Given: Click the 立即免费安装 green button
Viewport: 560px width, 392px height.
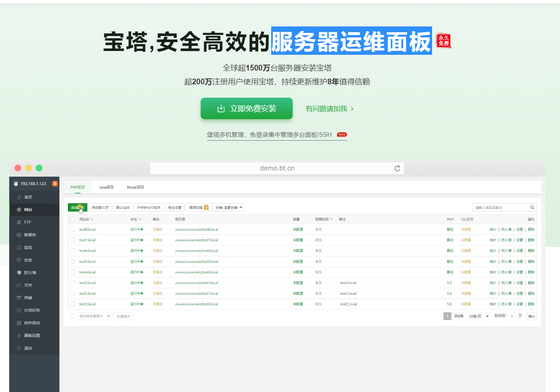Looking at the screenshot, I should pos(247,108).
